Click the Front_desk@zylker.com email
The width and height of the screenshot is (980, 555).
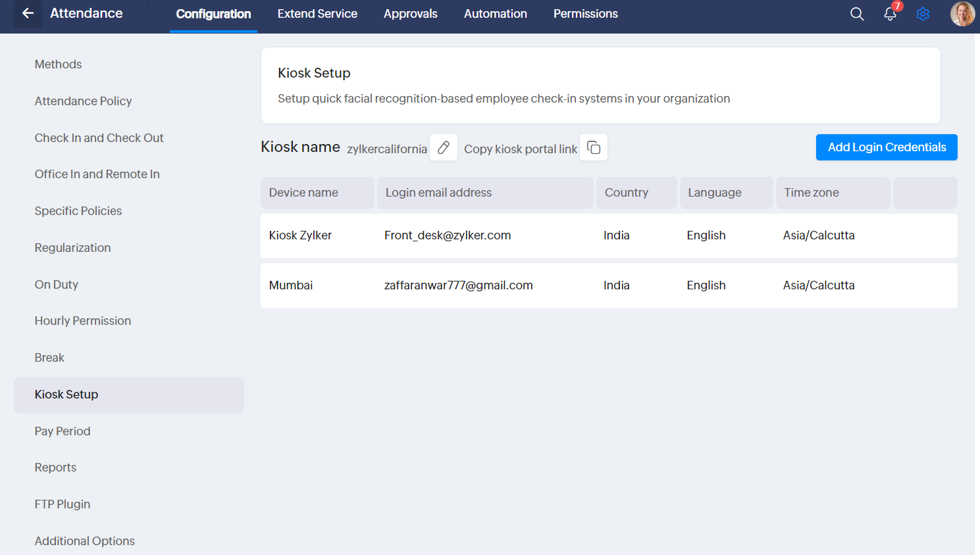coord(448,235)
